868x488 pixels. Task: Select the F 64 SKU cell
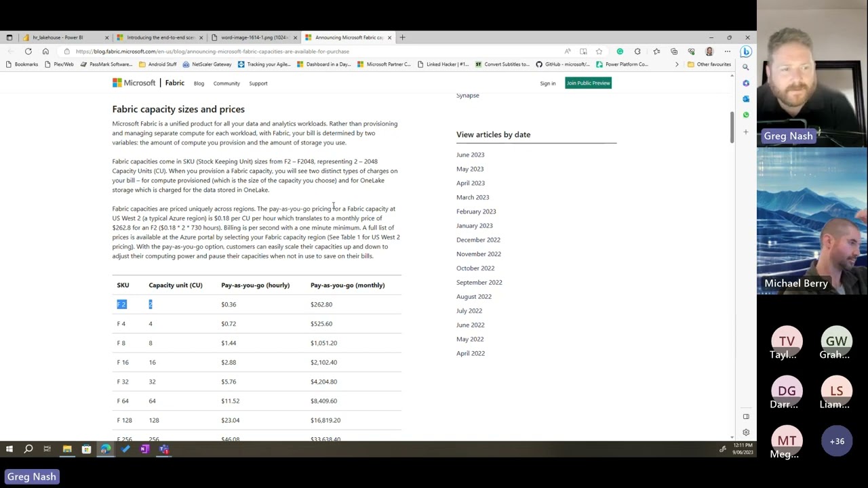click(123, 401)
